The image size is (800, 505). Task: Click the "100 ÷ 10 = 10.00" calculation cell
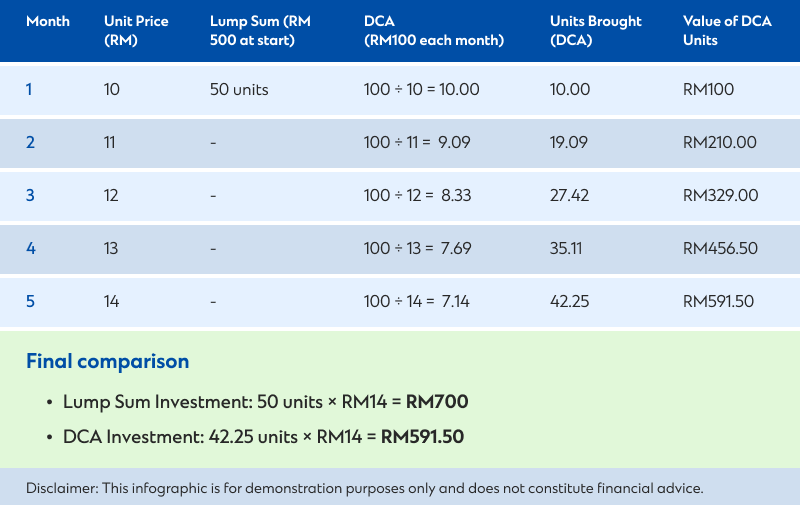pos(421,89)
